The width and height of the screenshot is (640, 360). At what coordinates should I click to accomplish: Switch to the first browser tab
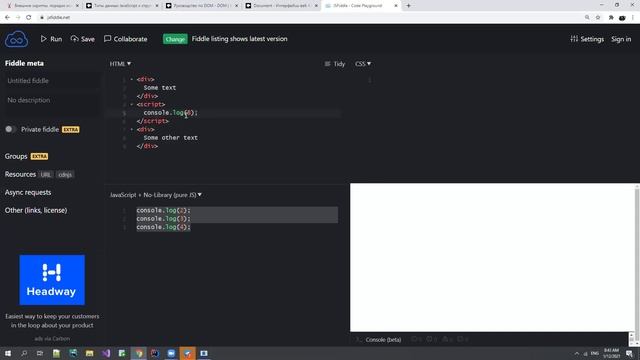[41, 6]
